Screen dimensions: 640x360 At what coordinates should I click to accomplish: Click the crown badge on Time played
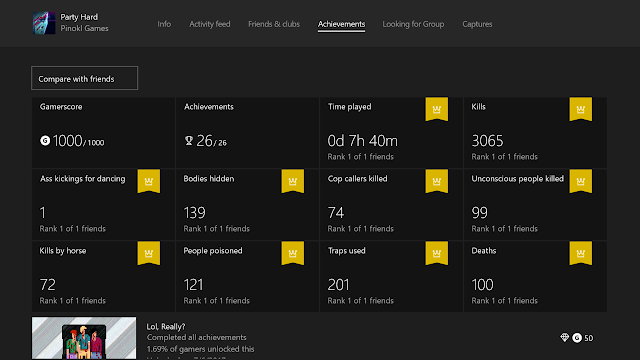pos(436,109)
